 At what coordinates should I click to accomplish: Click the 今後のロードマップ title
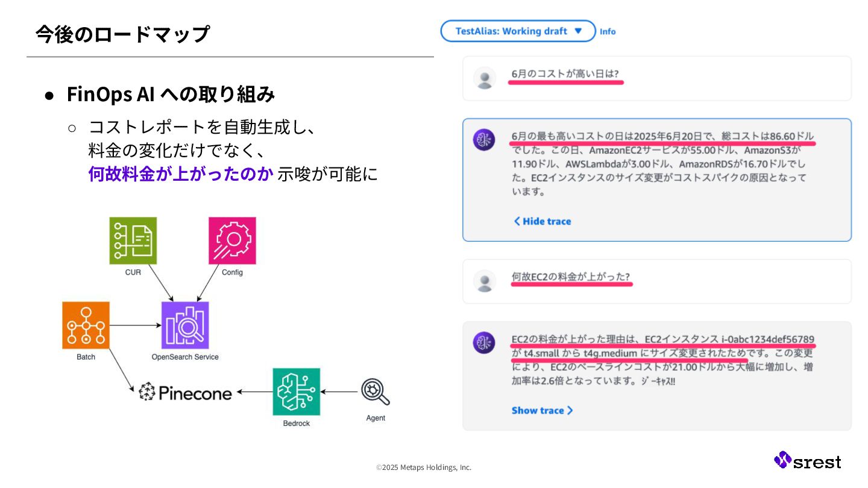pyautogui.click(x=122, y=34)
